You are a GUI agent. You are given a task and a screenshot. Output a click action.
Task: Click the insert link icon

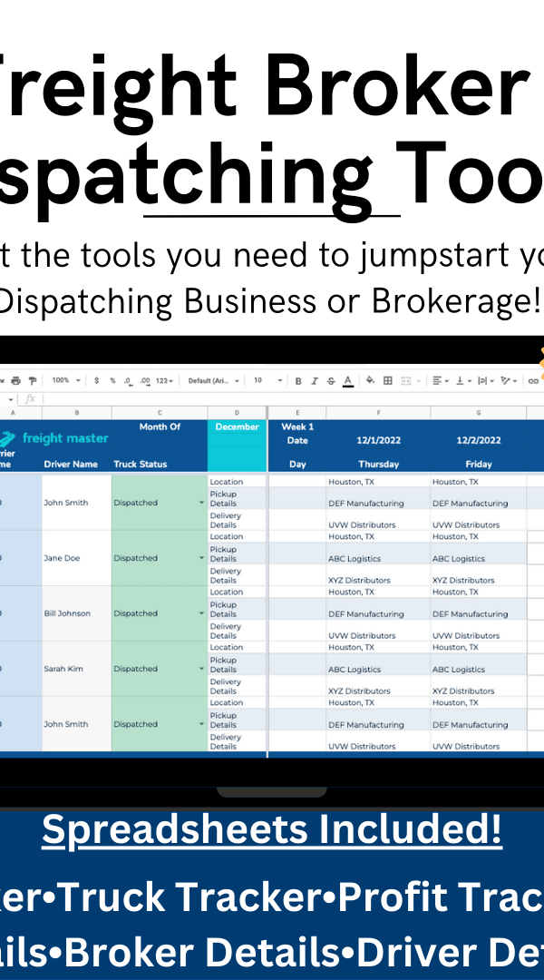[x=533, y=381]
